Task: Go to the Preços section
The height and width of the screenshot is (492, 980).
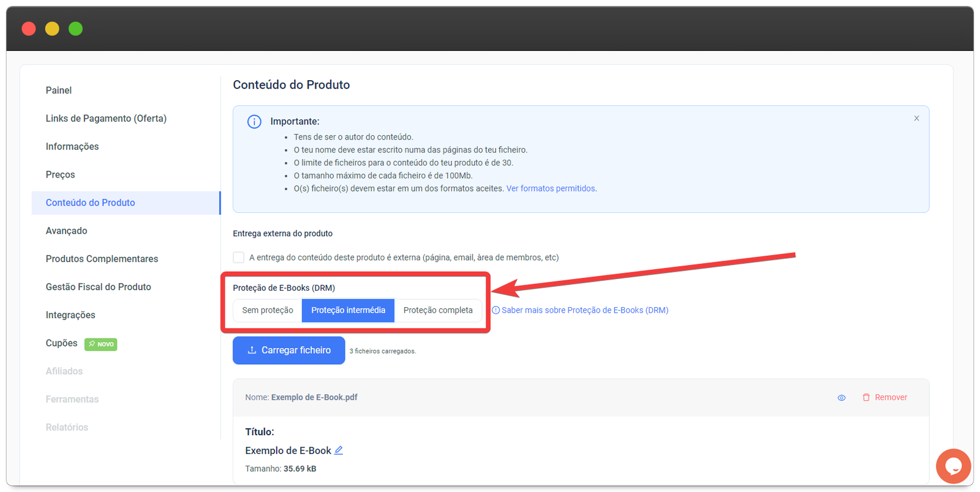Action: [60, 175]
